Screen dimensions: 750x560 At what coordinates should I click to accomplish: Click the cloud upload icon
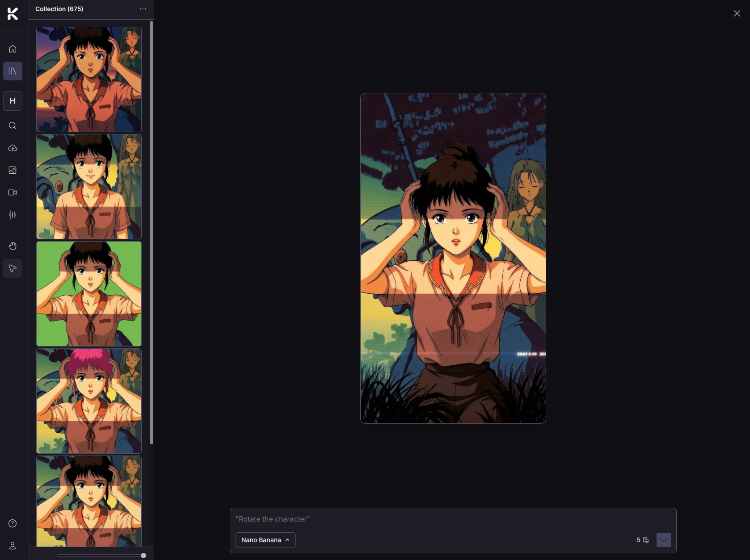[x=13, y=148]
